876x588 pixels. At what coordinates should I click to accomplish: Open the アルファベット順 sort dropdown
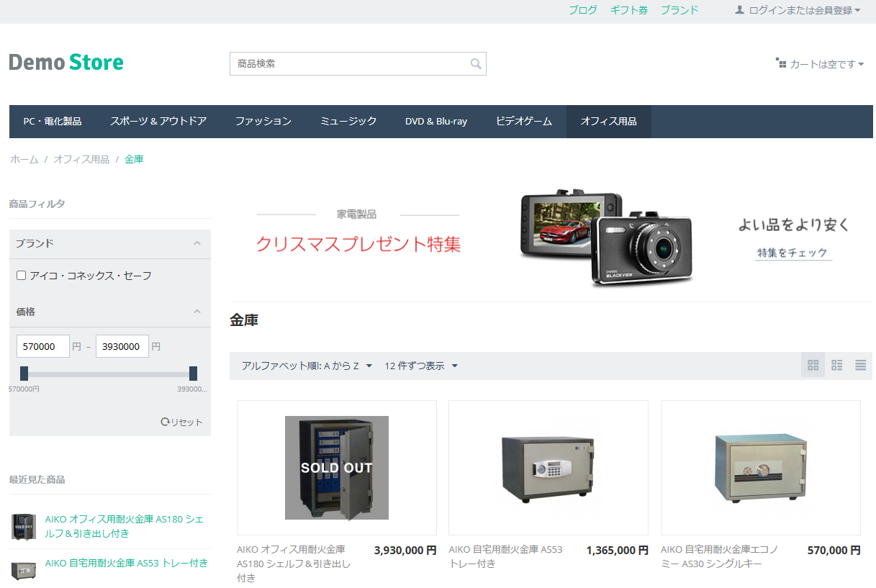pos(307,366)
